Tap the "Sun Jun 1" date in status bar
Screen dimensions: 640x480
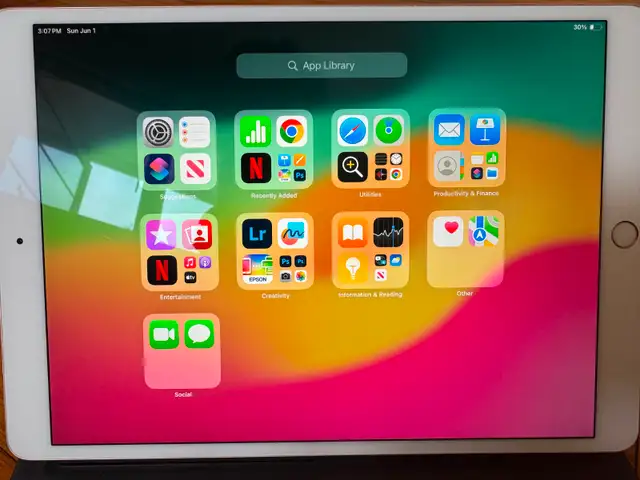(81, 31)
